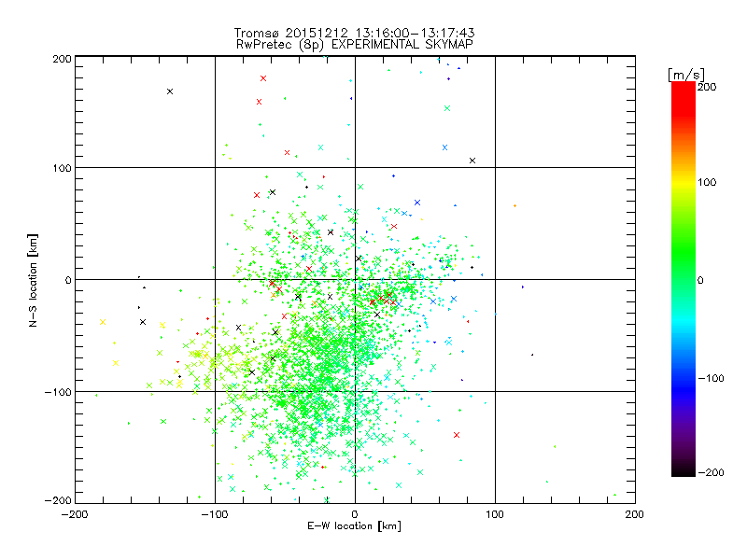This screenshot has height=560, width=747.
Task: Click the y-axis tick label '100'
Action: 62,168
